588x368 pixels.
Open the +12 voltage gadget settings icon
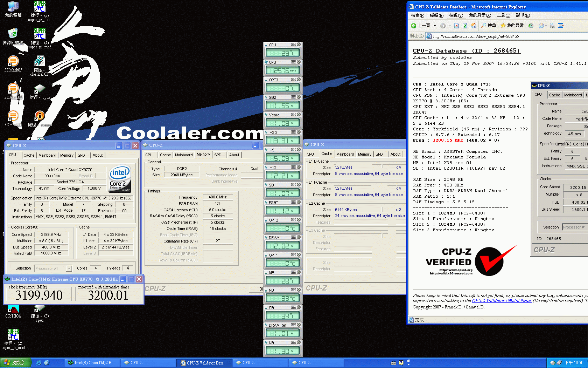293,167
